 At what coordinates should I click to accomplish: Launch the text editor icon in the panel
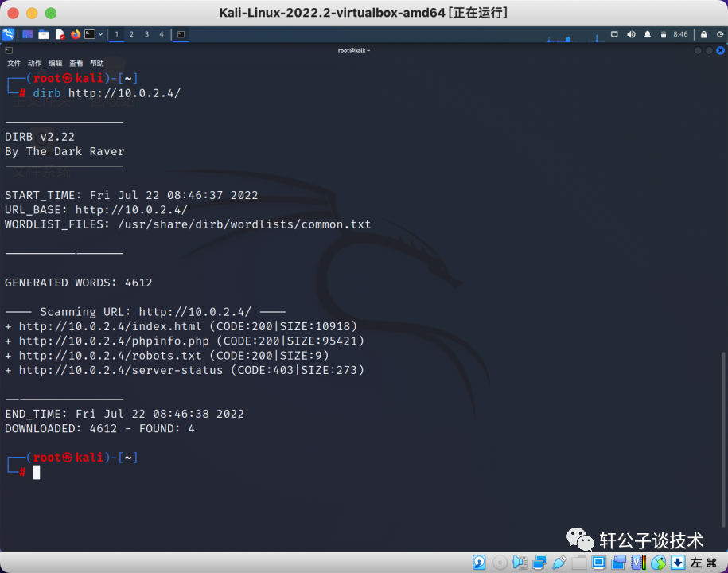pyautogui.click(x=60, y=34)
